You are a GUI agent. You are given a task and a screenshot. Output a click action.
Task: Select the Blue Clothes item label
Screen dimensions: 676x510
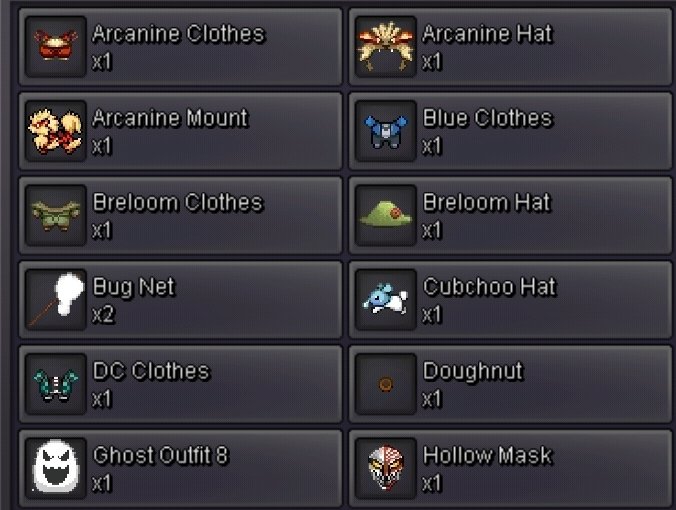(488, 119)
